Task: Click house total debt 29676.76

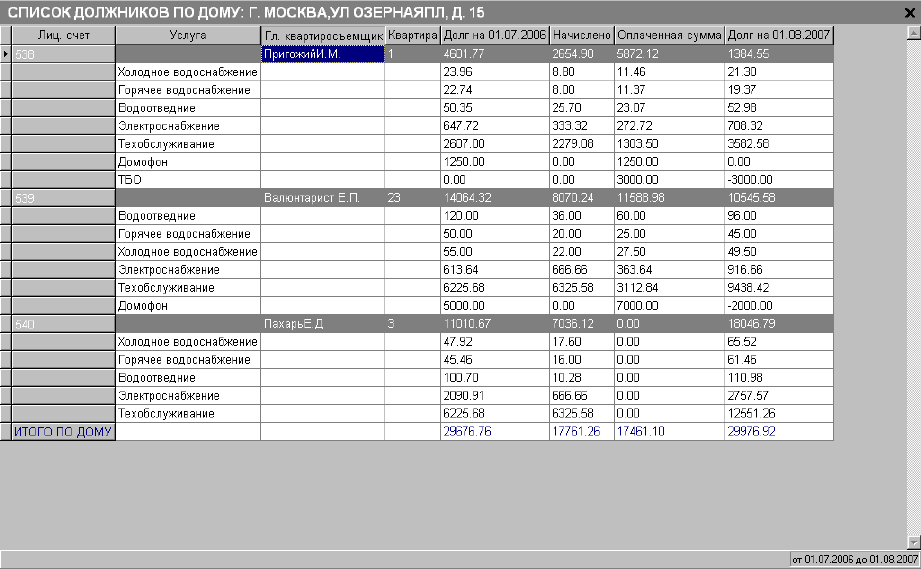Action: point(495,432)
